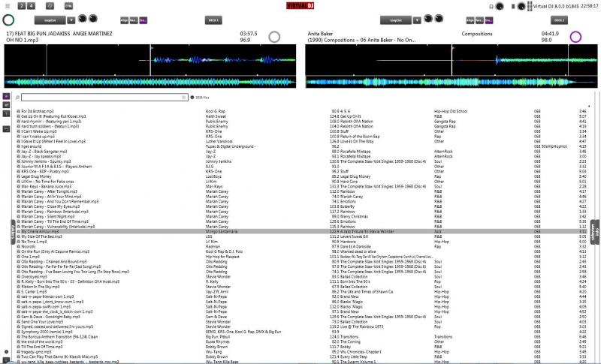Click music icon beside 'Nooristic' track
601x364 pixels.
[18, 247]
